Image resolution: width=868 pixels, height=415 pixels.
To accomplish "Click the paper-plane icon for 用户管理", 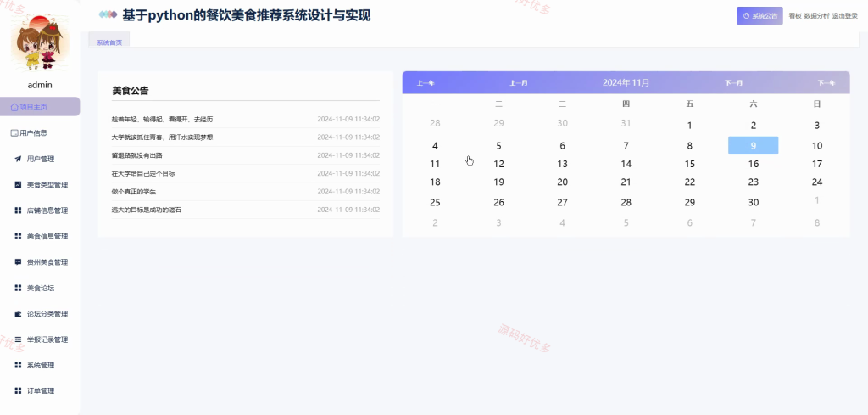I will [x=18, y=159].
